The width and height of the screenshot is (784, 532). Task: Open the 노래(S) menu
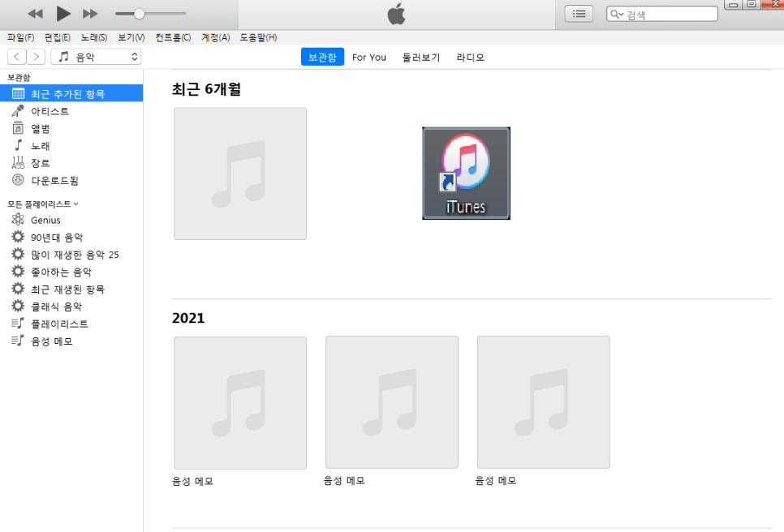point(94,37)
